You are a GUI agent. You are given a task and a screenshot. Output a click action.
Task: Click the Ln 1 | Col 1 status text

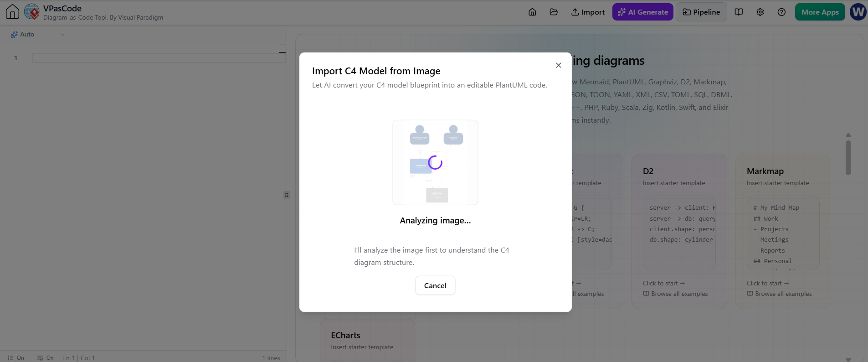tap(79, 358)
